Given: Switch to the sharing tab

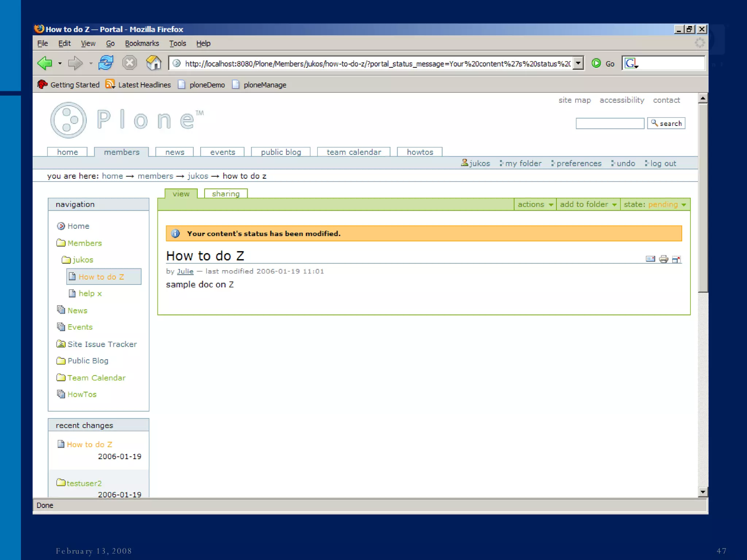Looking at the screenshot, I should click(x=226, y=194).
